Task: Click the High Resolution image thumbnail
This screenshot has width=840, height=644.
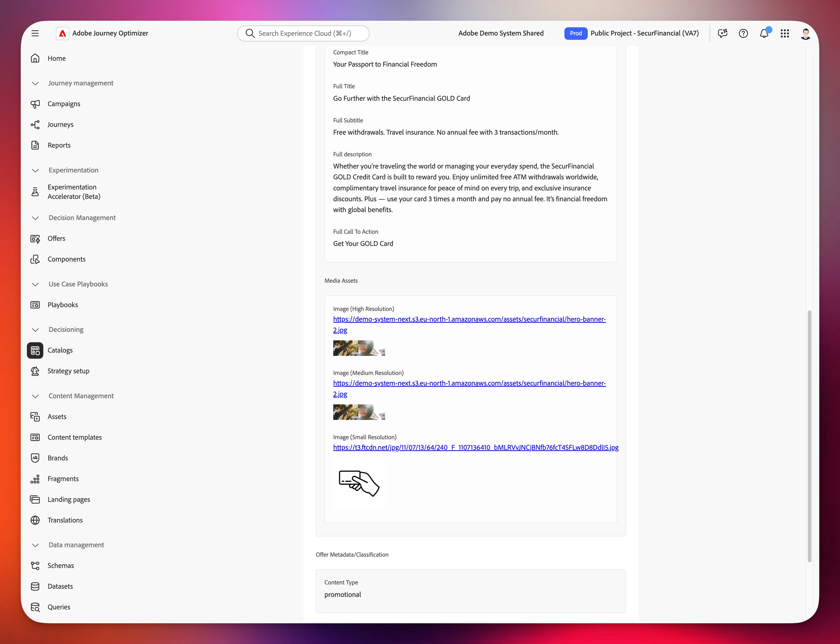Action: 359,348
